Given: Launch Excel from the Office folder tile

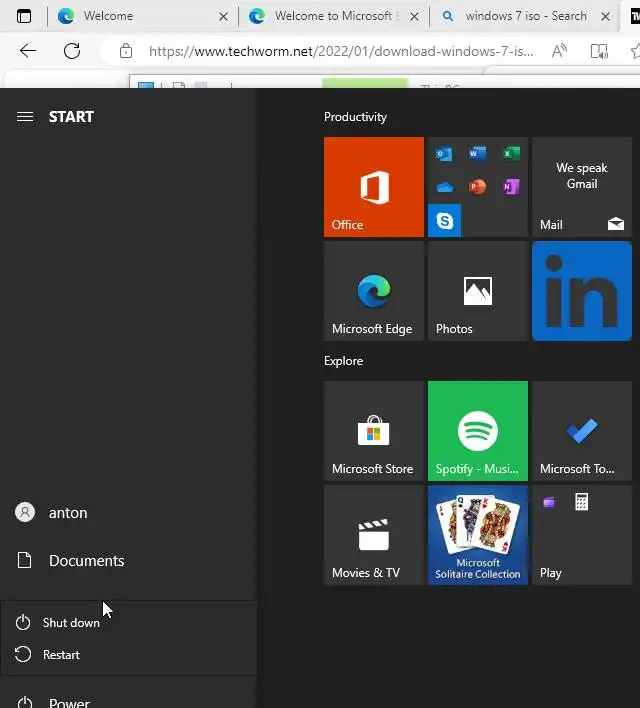Looking at the screenshot, I should coord(511,154).
